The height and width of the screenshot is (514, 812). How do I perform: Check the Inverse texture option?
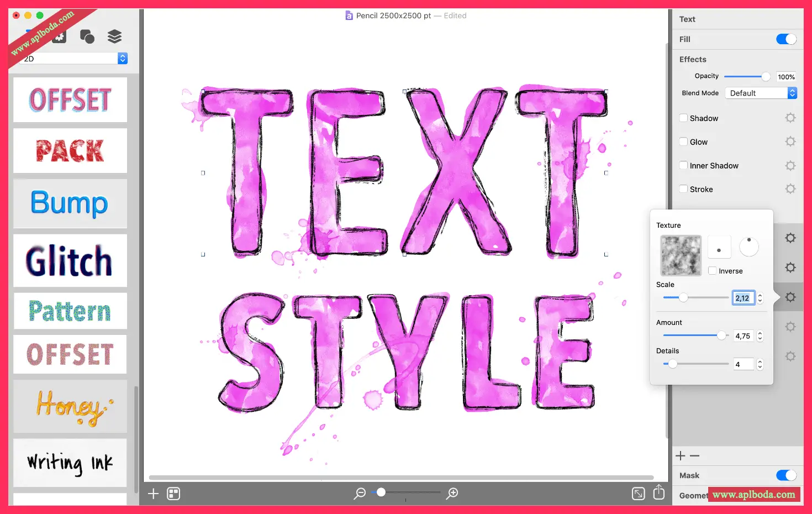[x=713, y=271]
